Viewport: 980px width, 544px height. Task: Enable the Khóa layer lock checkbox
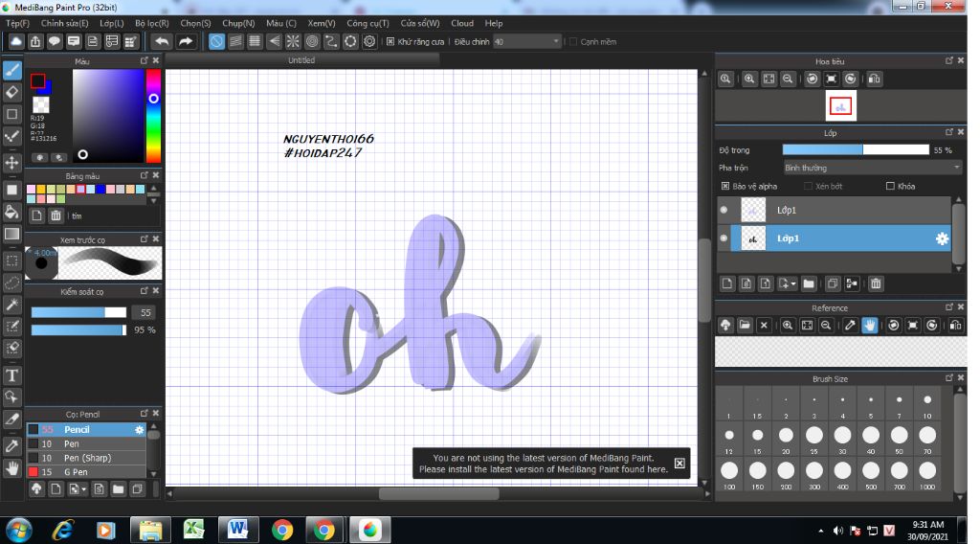point(890,187)
